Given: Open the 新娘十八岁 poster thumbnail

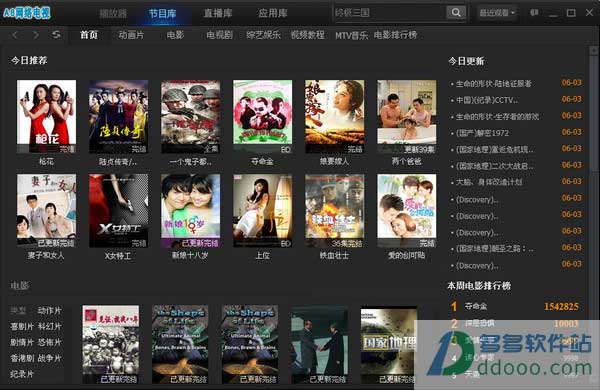Looking at the screenshot, I should pyautogui.click(x=191, y=211).
